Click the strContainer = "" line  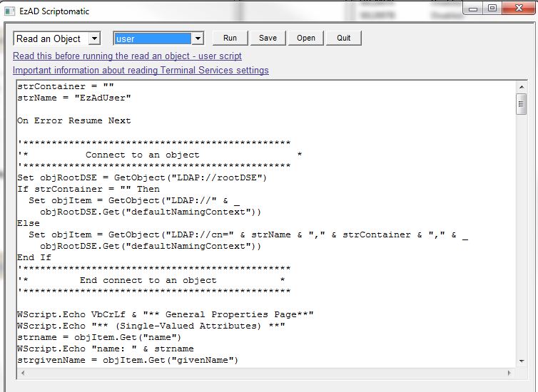[66, 86]
